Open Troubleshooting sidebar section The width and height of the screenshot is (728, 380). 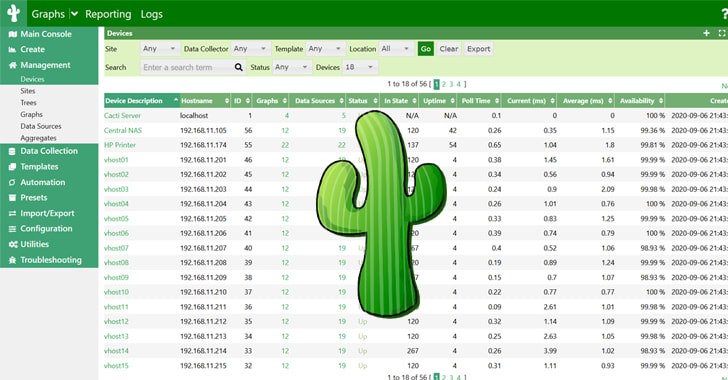45,260
